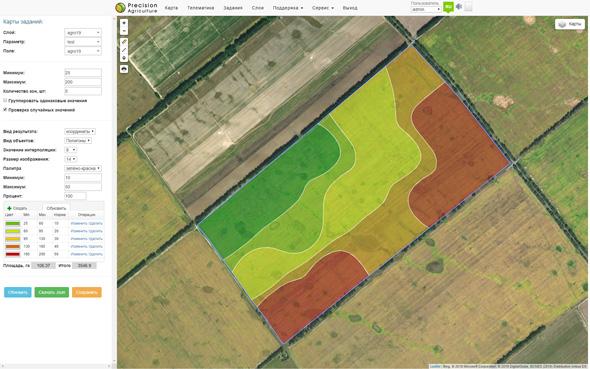Click the Процент percent input field
Screen dimensions: 590x369
[x=75, y=196]
